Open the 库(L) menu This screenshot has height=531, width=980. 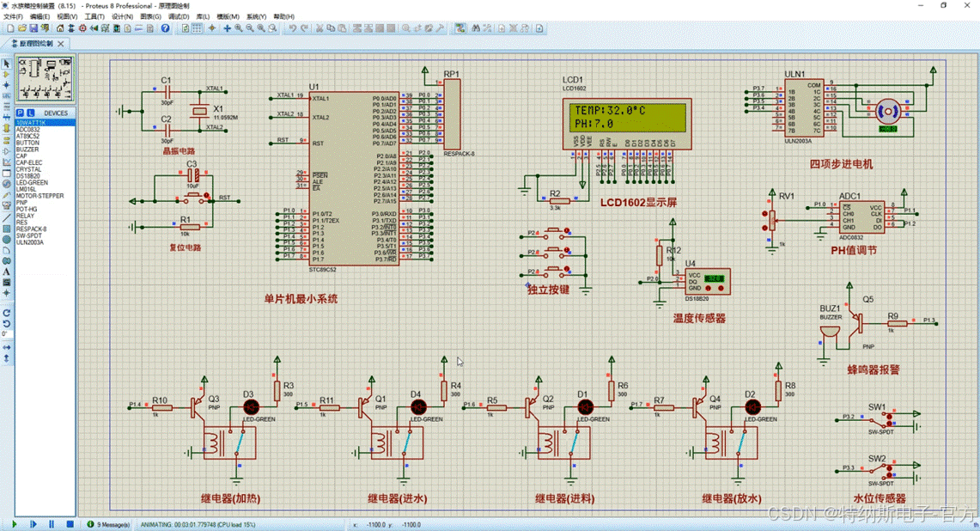(203, 16)
